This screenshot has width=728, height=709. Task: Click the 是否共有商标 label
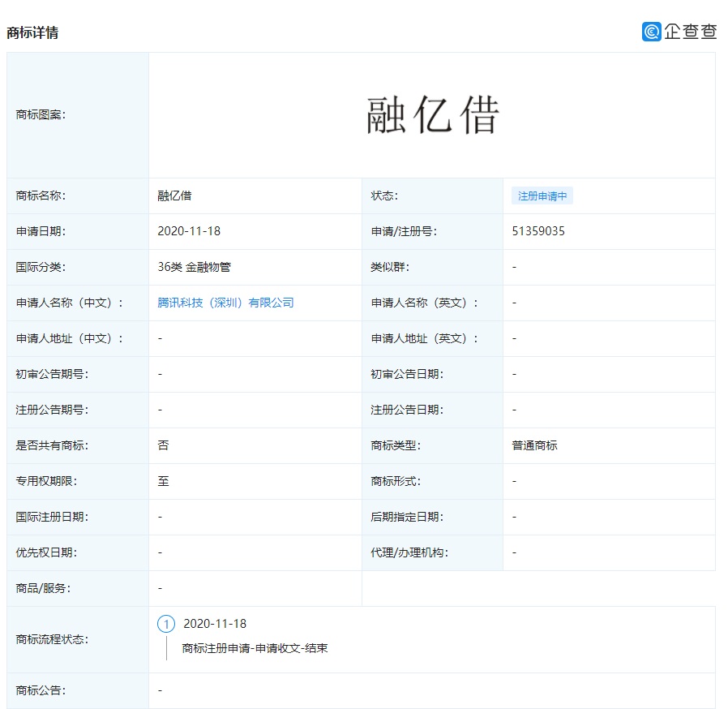(x=52, y=445)
